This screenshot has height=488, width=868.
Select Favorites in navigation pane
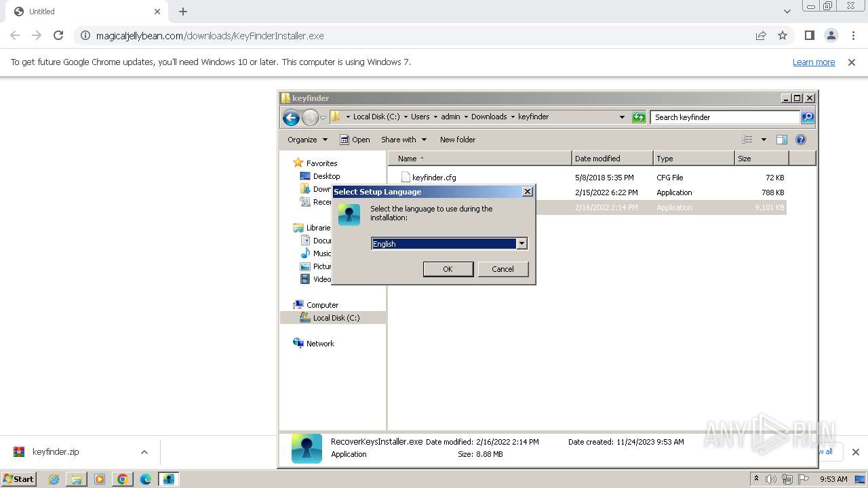click(x=321, y=163)
